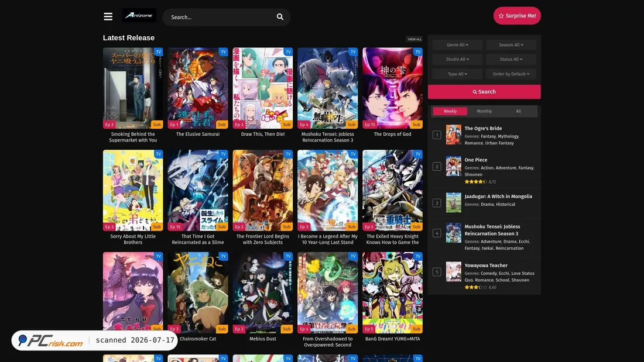Open The Drops of God poster
Viewport: 644px width, 362px height.
pyautogui.click(x=393, y=88)
